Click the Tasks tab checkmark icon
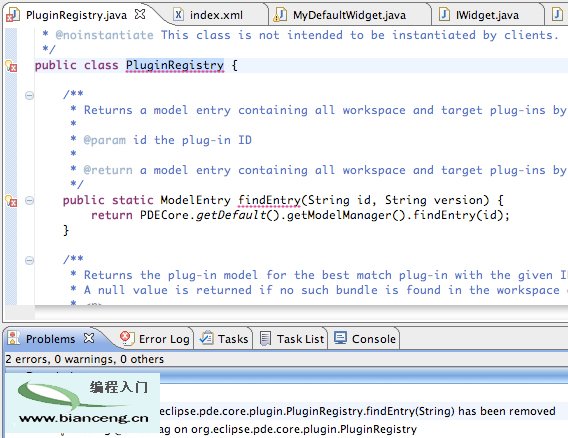The image size is (568, 438). coord(206,338)
